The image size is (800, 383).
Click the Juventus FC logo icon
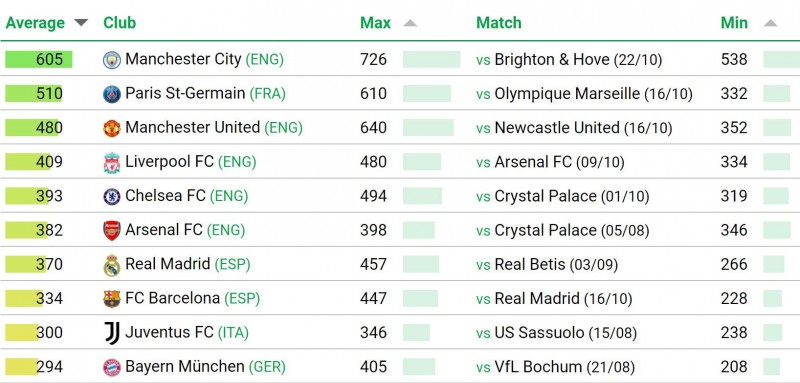click(112, 333)
